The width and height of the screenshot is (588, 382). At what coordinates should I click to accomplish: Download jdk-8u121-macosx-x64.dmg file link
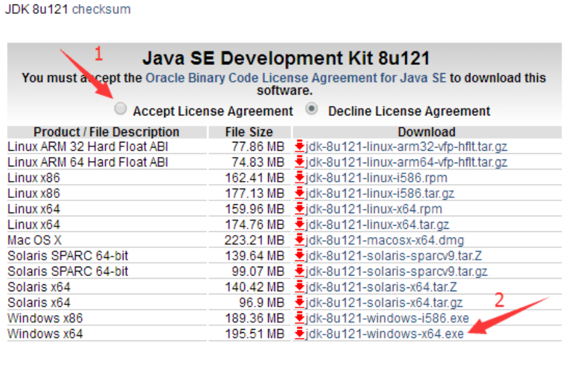point(385,240)
